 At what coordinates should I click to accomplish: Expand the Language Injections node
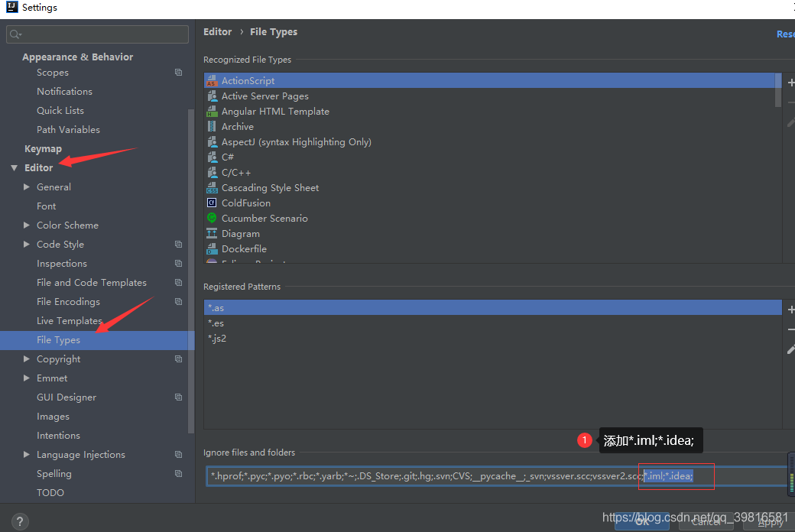coord(26,454)
